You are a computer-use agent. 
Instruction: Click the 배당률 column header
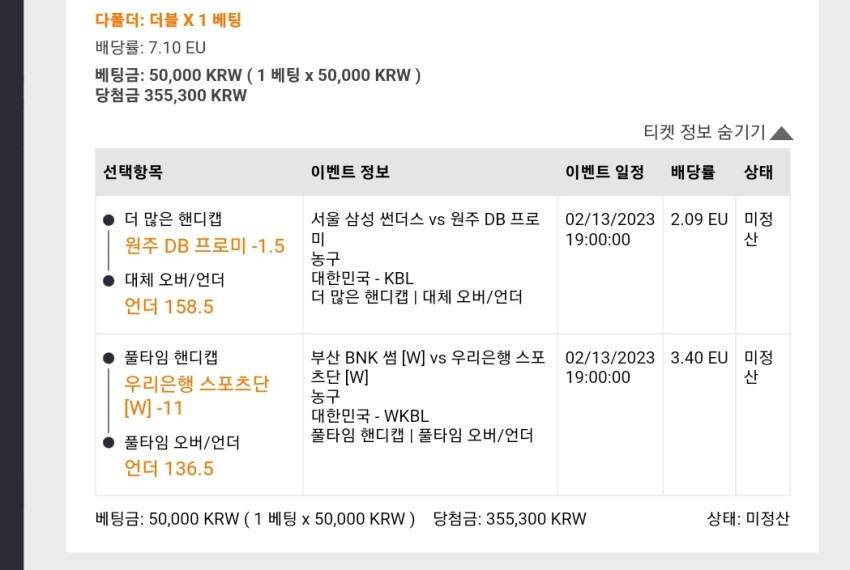click(x=693, y=172)
